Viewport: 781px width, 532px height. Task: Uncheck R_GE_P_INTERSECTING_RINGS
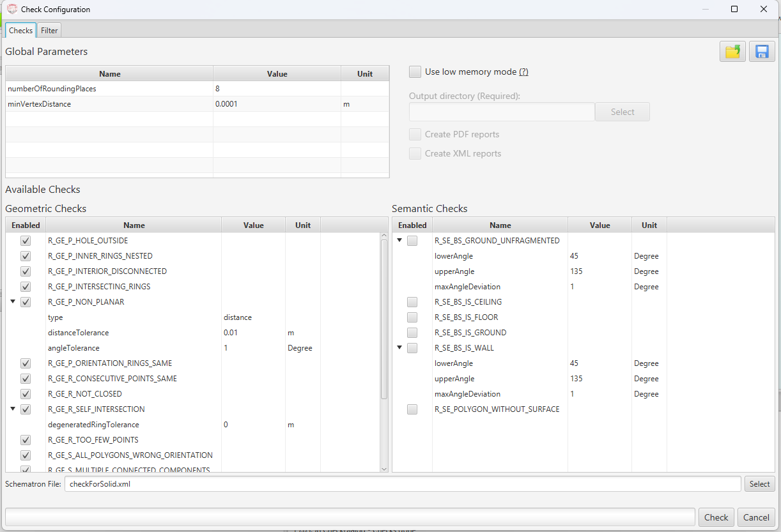coord(26,287)
